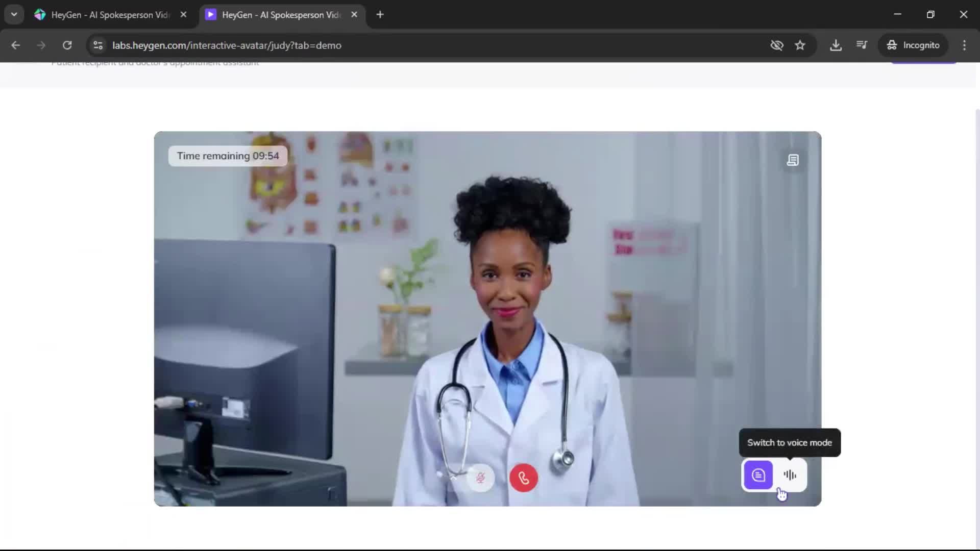Click the Time remaining countdown badge

(228, 156)
